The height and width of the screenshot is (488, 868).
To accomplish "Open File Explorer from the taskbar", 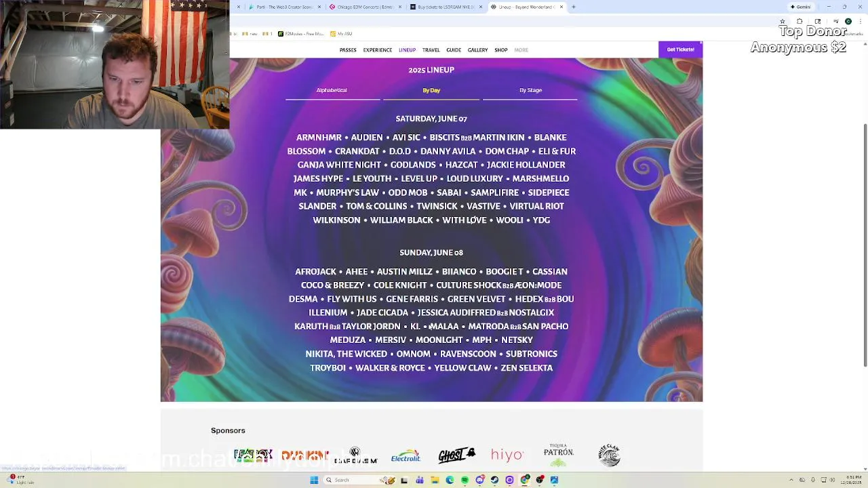I will (435, 480).
